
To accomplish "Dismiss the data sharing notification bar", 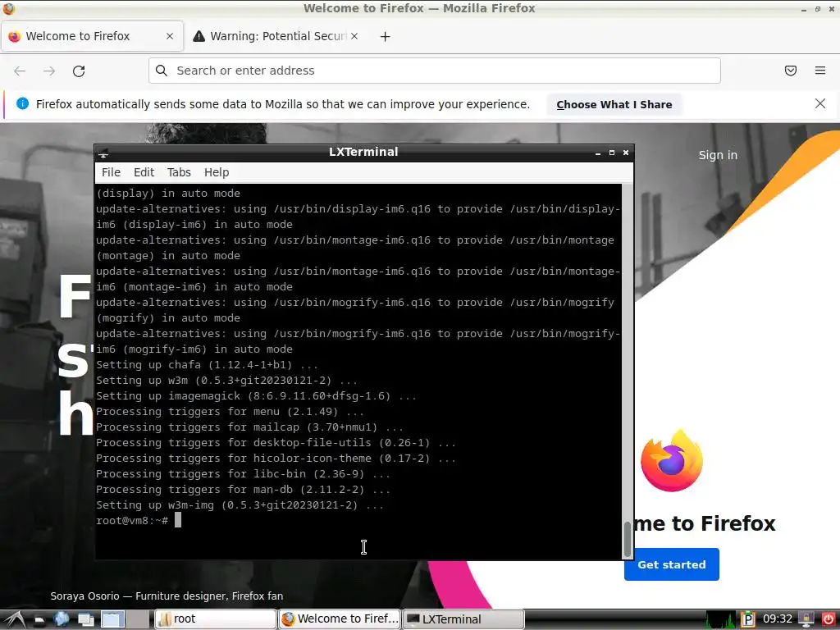I will point(820,103).
